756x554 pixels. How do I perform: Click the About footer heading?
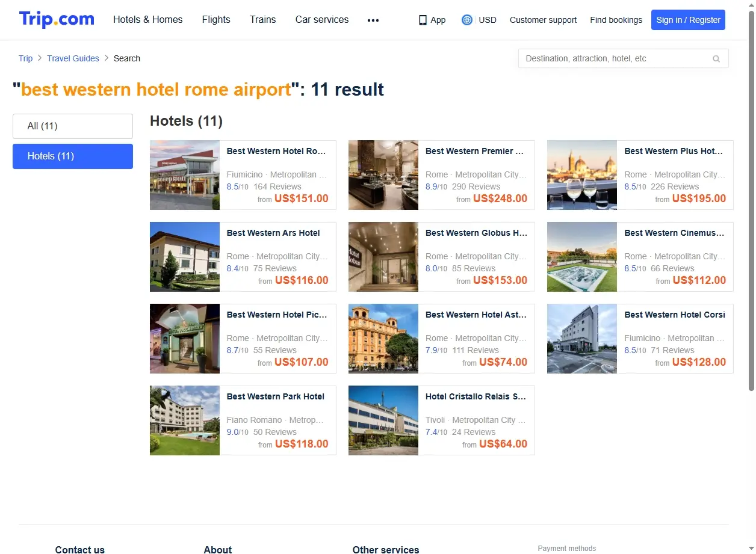coord(218,549)
